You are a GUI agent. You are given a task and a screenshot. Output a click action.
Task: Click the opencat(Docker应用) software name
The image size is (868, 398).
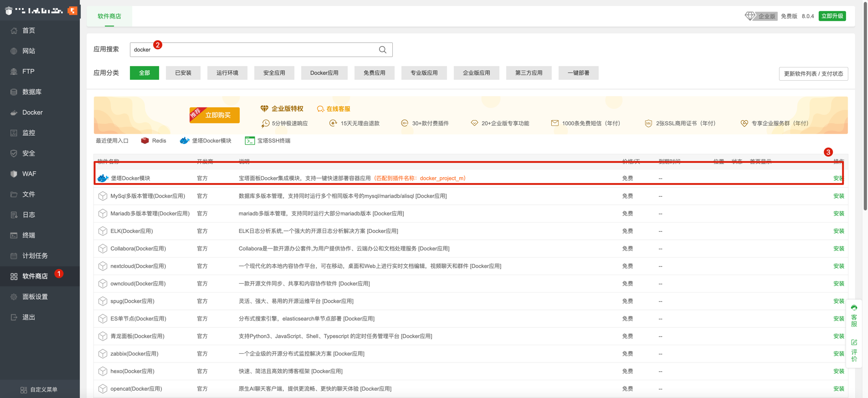(x=136, y=389)
